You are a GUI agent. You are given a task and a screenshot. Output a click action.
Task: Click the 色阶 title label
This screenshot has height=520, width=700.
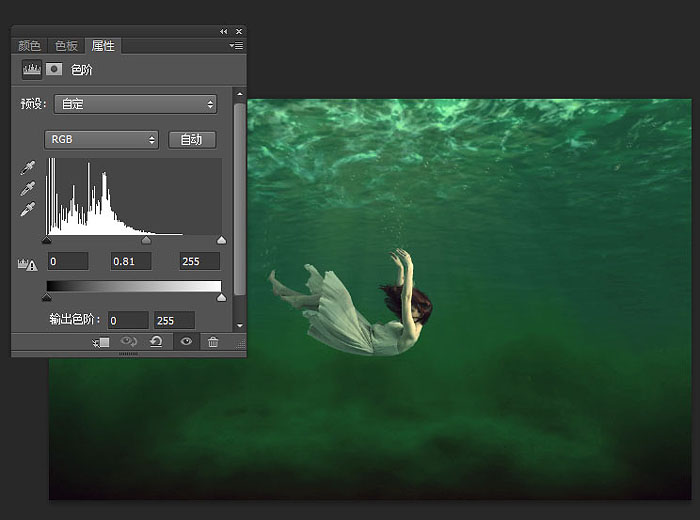coord(81,70)
